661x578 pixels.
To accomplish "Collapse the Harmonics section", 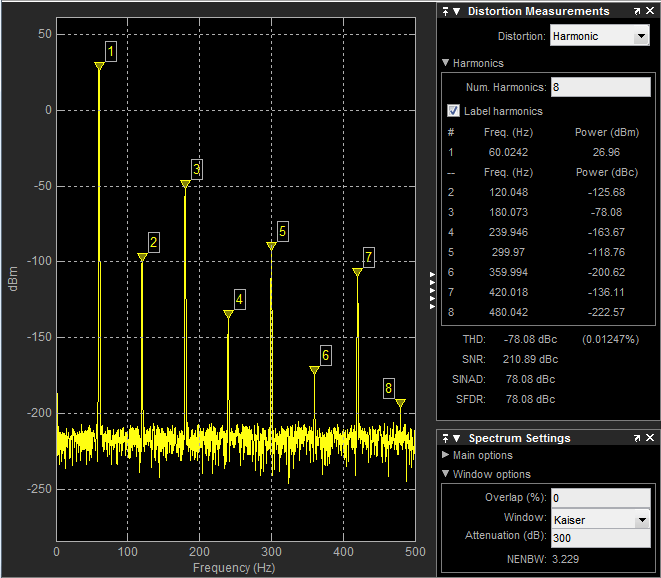I will pyautogui.click(x=446, y=63).
